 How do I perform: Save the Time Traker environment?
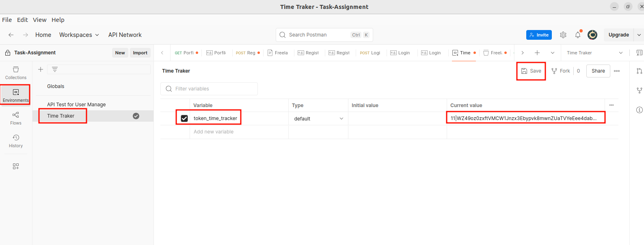click(x=531, y=71)
